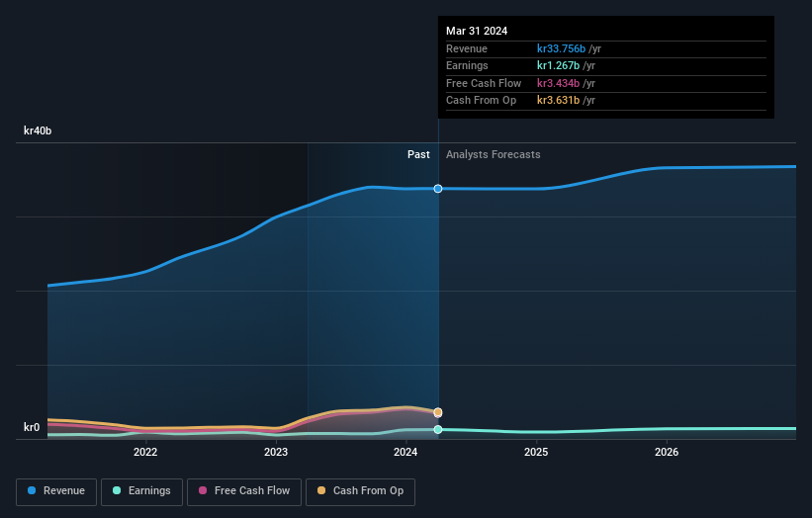
Task: Click the Cash From Op label in tooltip
Action: coord(481,101)
